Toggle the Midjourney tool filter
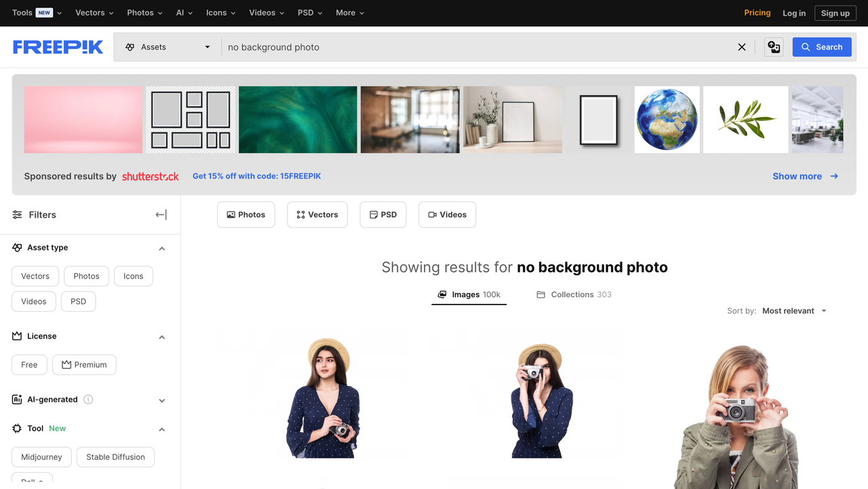The height and width of the screenshot is (489, 868). point(41,456)
